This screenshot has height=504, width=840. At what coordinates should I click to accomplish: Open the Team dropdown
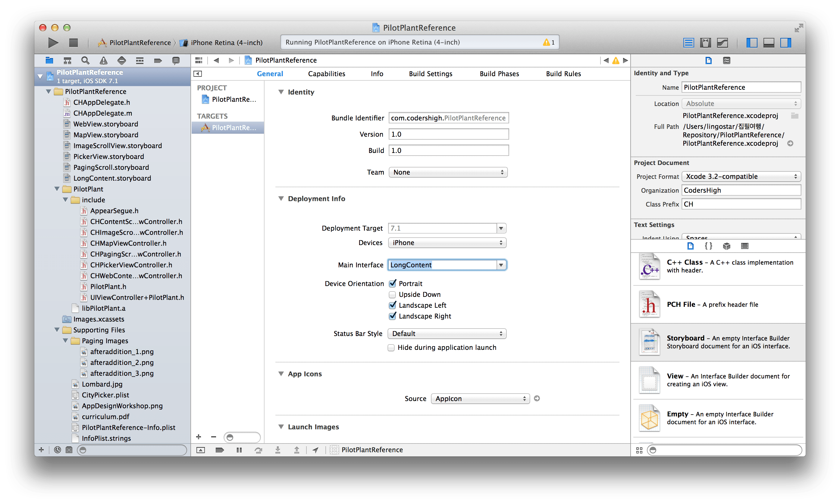pyautogui.click(x=448, y=172)
